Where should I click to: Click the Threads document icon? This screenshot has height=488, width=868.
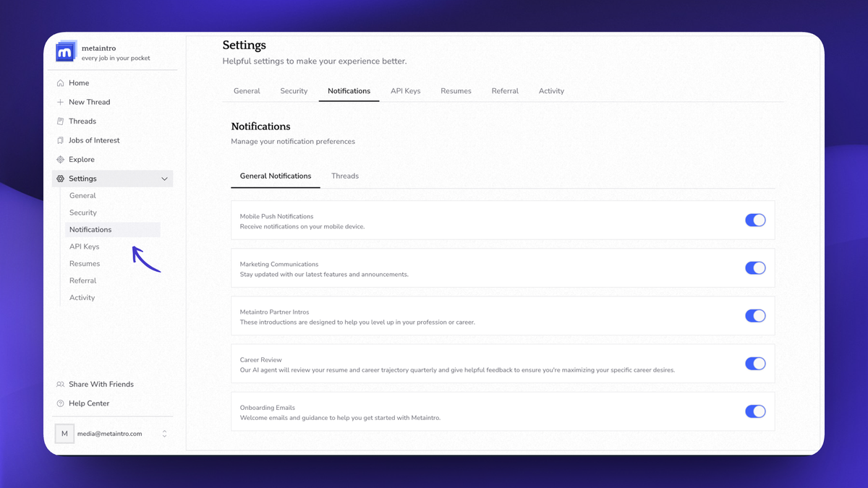tap(61, 121)
